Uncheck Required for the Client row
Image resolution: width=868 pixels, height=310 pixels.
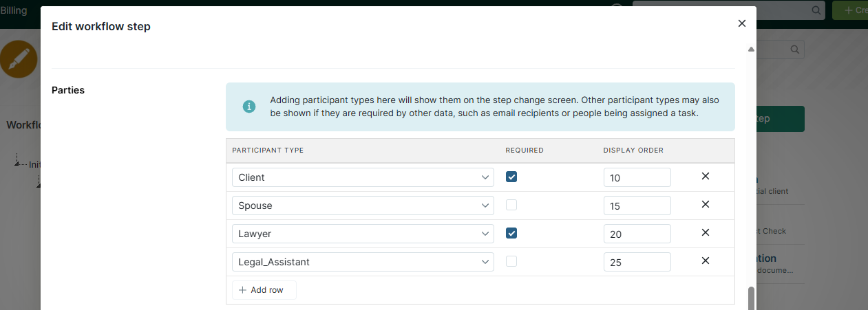(511, 177)
